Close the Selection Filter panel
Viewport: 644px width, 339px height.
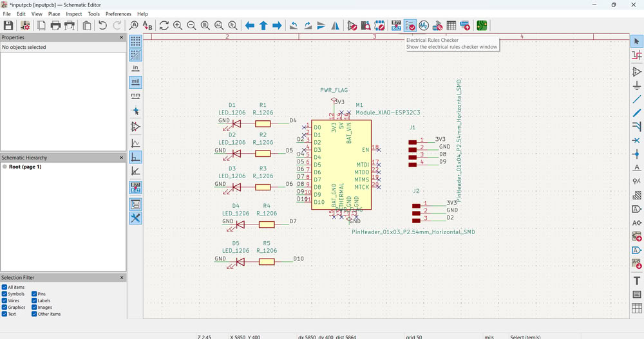point(121,278)
